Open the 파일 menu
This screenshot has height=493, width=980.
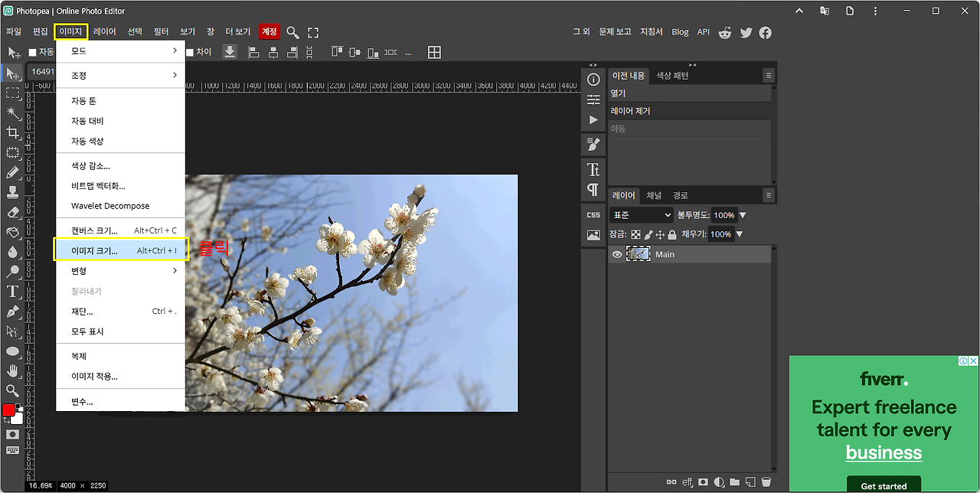coord(14,32)
